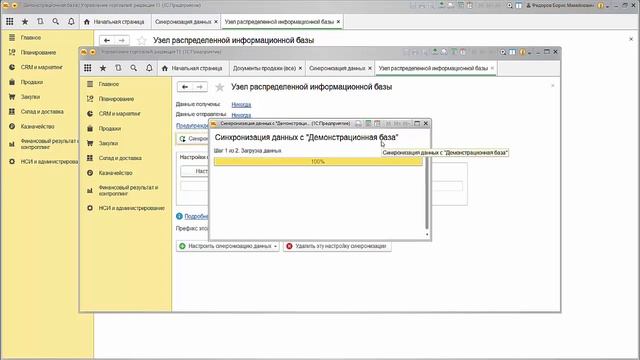Close Документы продажи (все) tab
This screenshot has width=640, height=360.
(x=300, y=68)
